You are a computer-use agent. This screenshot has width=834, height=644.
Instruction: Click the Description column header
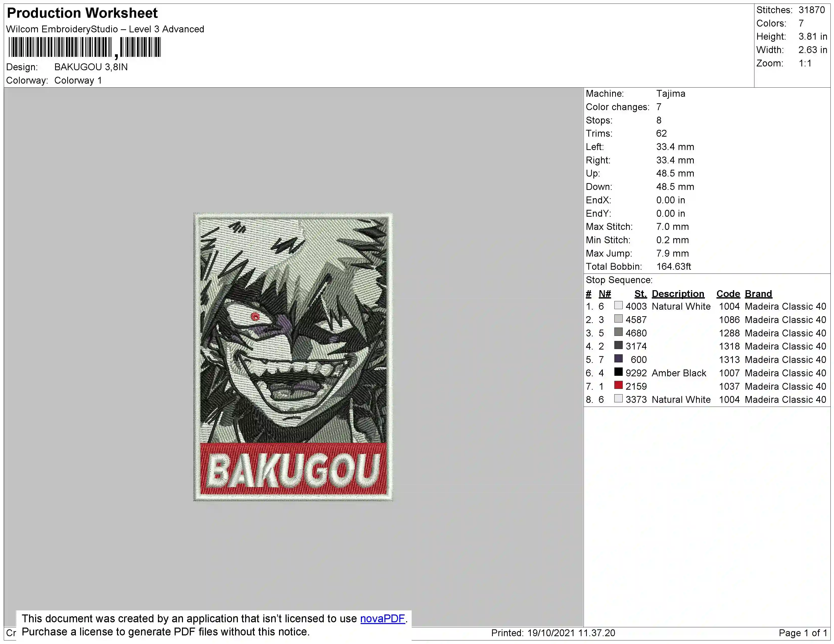[678, 294]
